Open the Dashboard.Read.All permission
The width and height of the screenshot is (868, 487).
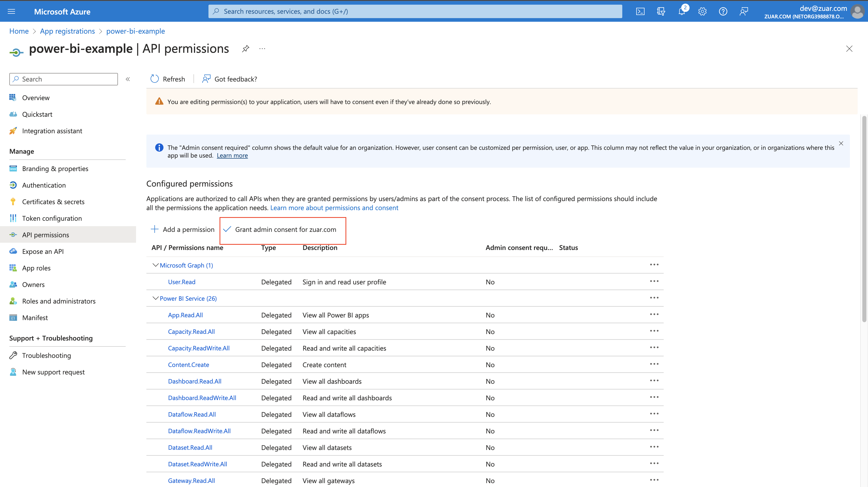[x=195, y=381]
